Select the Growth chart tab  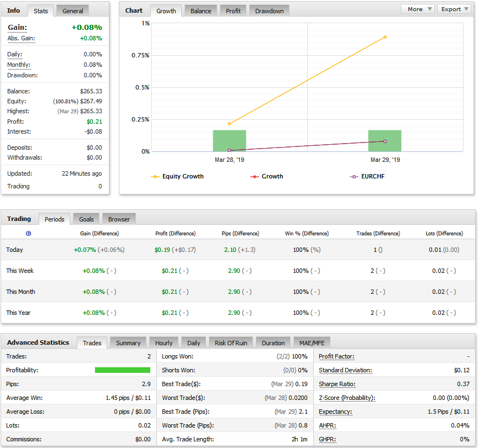(166, 11)
